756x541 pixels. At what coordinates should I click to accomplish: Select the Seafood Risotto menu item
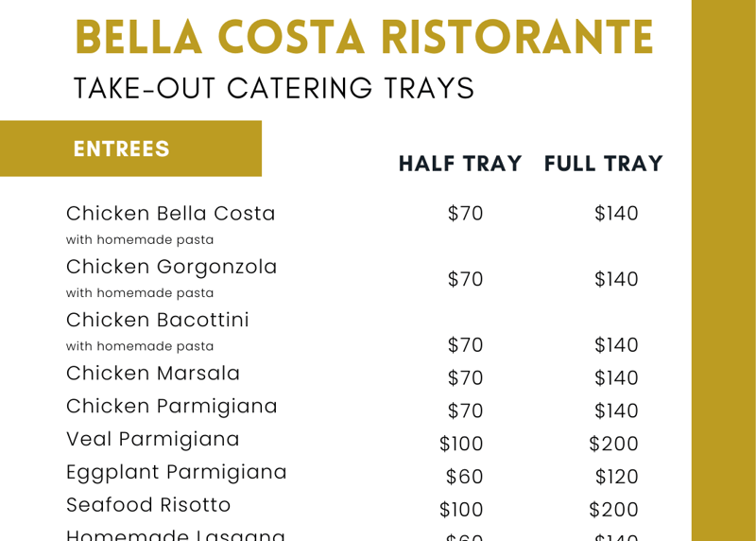148,505
